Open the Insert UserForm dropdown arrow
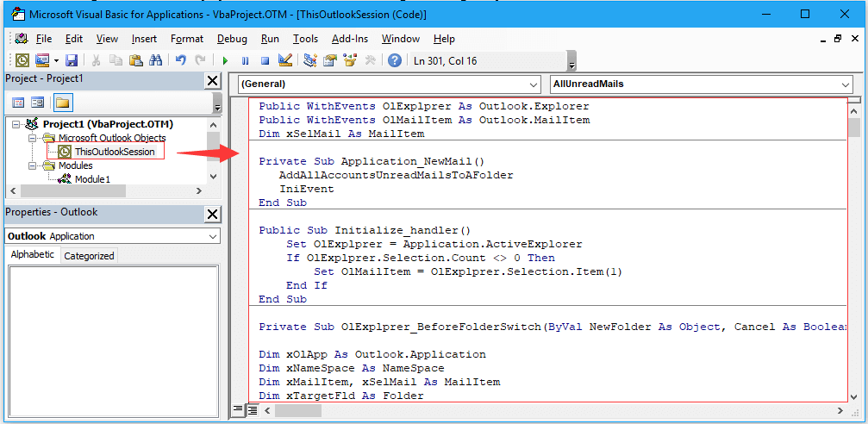 pos(56,60)
